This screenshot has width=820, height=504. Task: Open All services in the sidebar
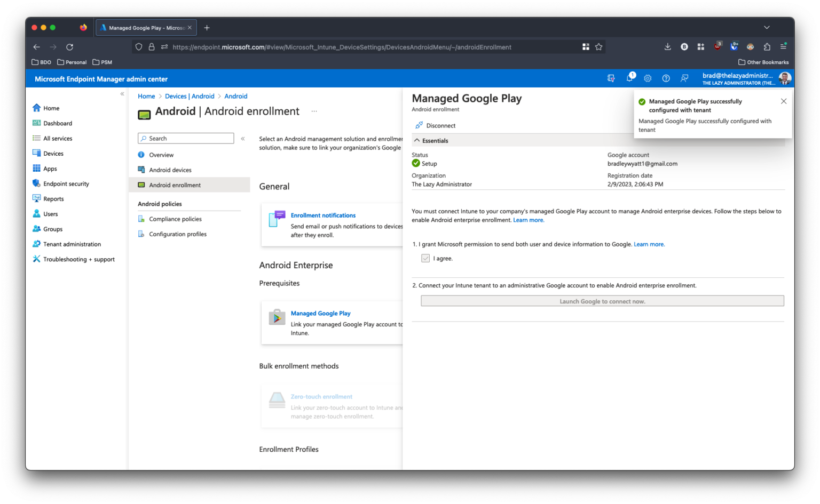click(x=52, y=139)
